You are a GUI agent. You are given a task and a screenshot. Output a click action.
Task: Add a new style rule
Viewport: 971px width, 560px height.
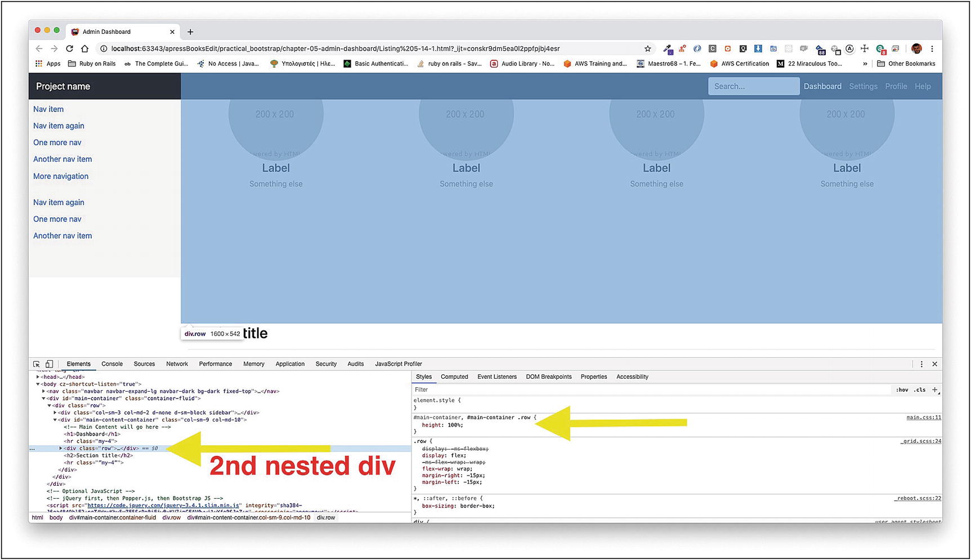coord(935,389)
